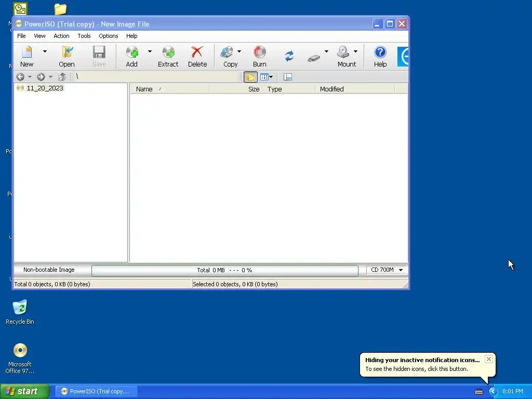The image size is (532, 399).
Task: Sort by the Modified column header
Action: pyautogui.click(x=355, y=89)
